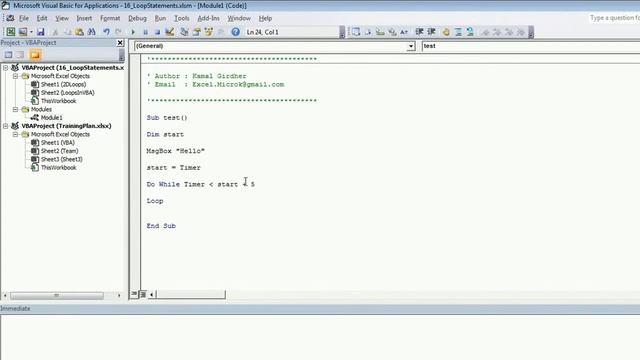Collapse TrainingPlan Microsoft Excel Objects folder

[15, 134]
